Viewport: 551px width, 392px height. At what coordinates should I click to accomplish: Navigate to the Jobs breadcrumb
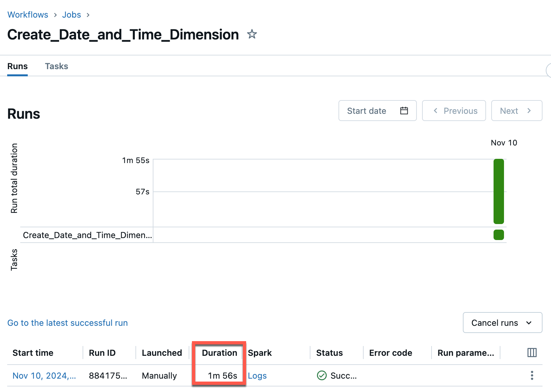[x=71, y=15]
